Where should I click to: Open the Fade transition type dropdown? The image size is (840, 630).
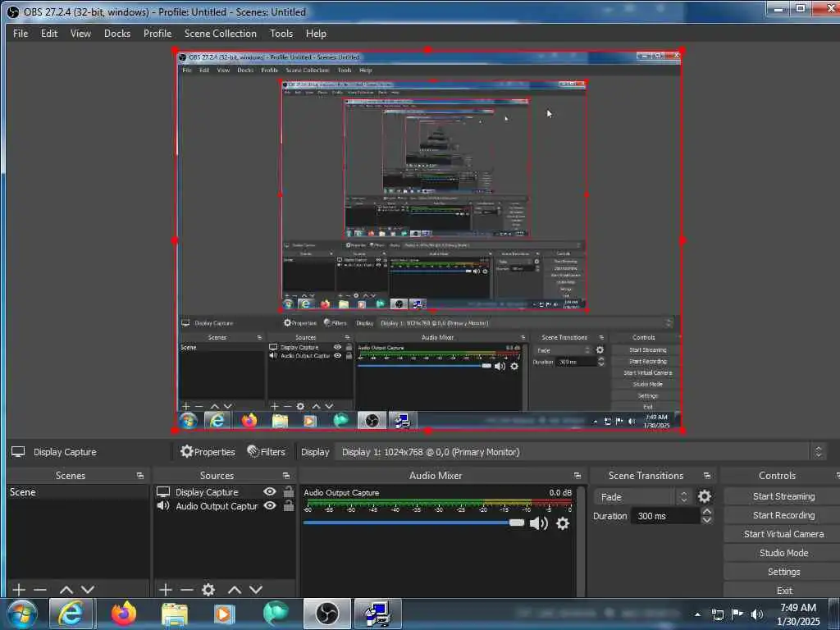point(642,496)
